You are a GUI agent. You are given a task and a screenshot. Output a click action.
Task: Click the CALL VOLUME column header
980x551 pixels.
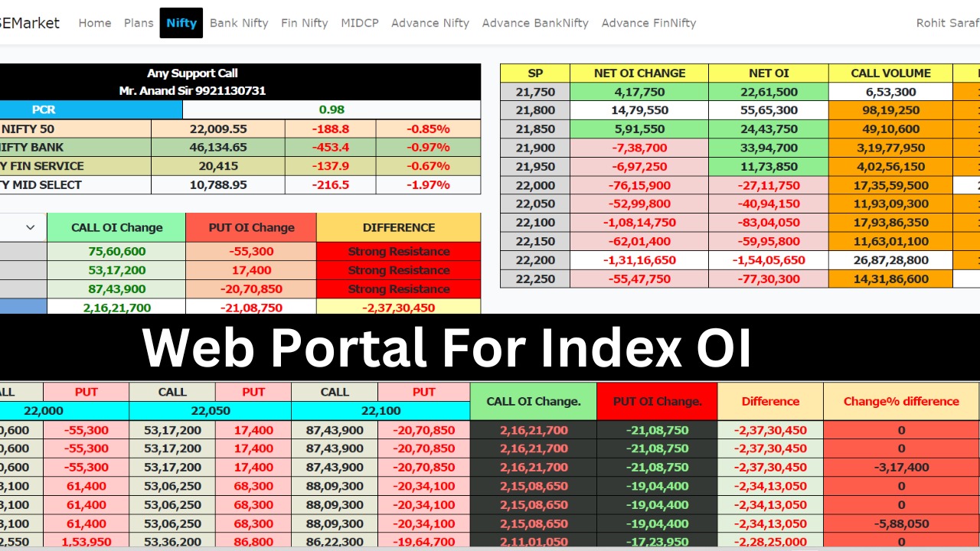pyautogui.click(x=890, y=73)
